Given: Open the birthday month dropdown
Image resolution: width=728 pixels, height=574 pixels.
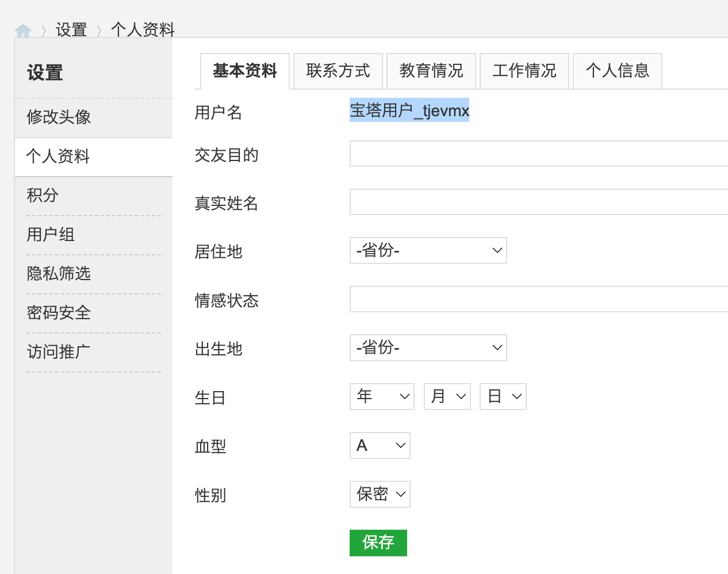Looking at the screenshot, I should pos(447,397).
